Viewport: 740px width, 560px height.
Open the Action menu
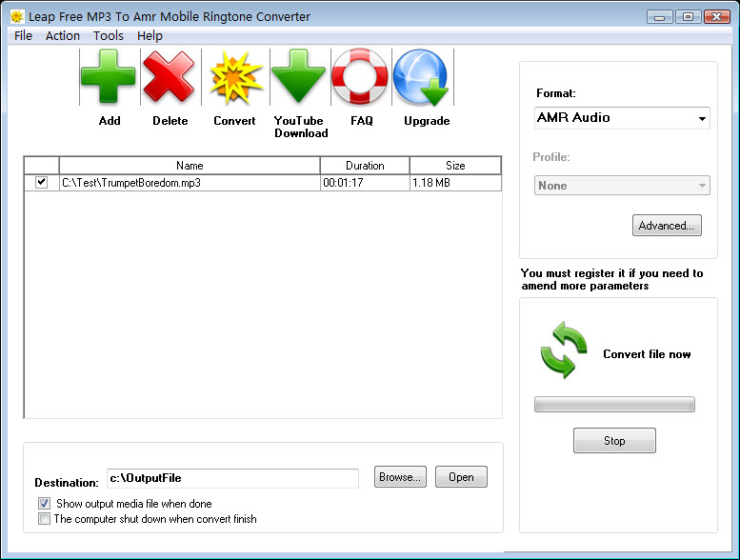click(63, 36)
